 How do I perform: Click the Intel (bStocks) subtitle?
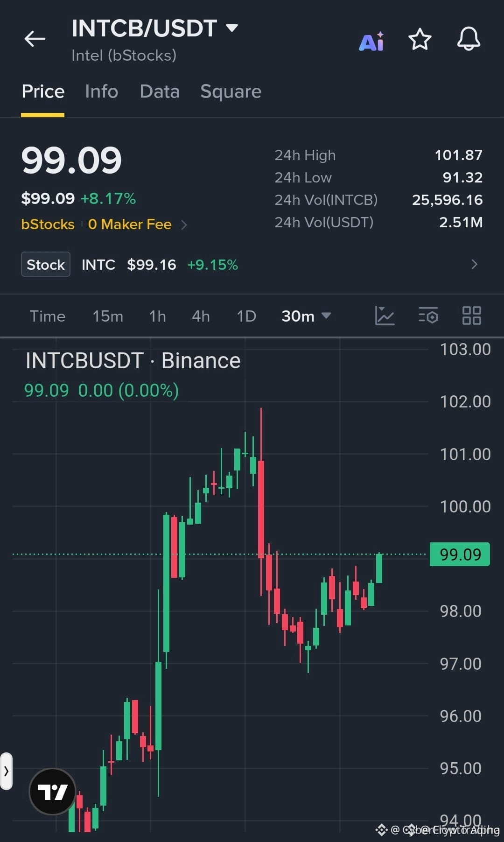(124, 56)
